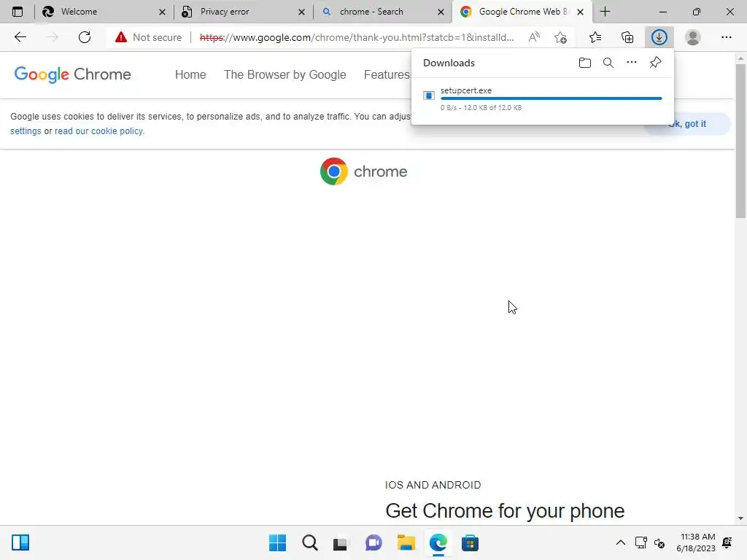Open the profile avatar icon
The height and width of the screenshot is (560, 747).
[693, 37]
